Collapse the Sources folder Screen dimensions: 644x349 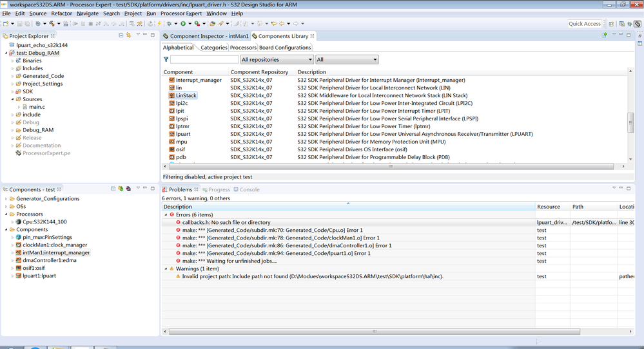[x=12, y=99]
